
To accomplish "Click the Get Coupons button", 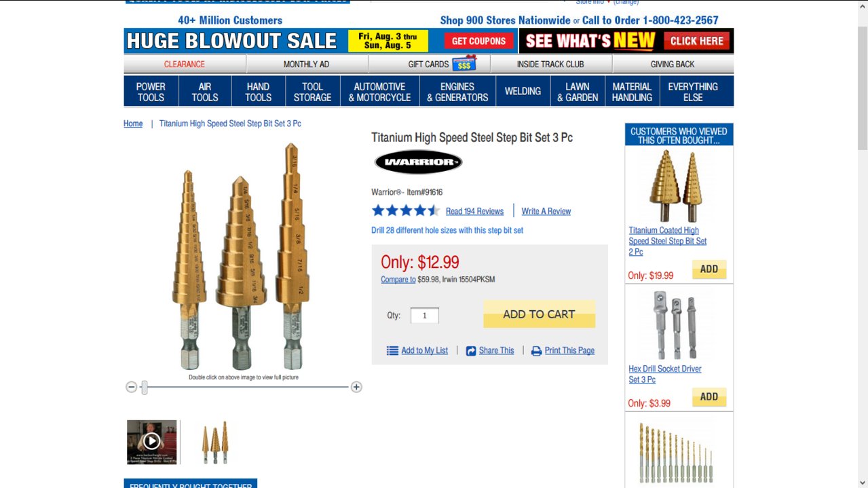I will click(x=479, y=41).
